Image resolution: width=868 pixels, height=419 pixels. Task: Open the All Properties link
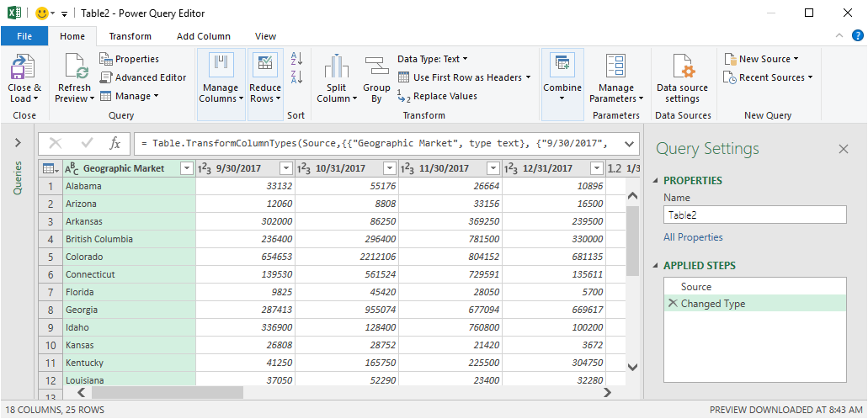tap(693, 237)
